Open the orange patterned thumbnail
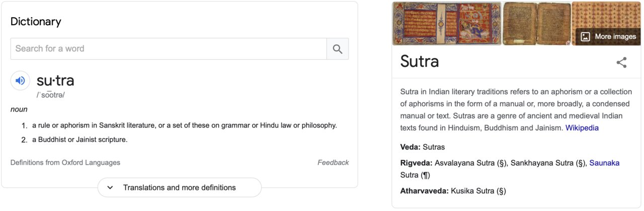 coord(606,15)
